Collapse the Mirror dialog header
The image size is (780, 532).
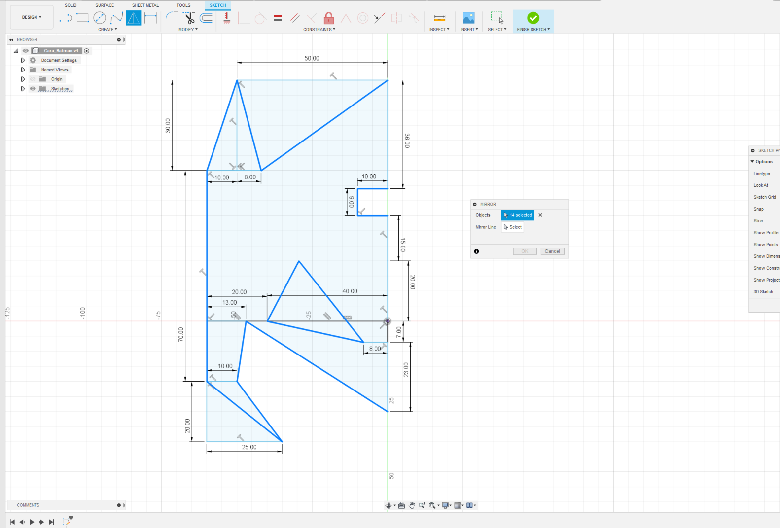tap(475, 204)
